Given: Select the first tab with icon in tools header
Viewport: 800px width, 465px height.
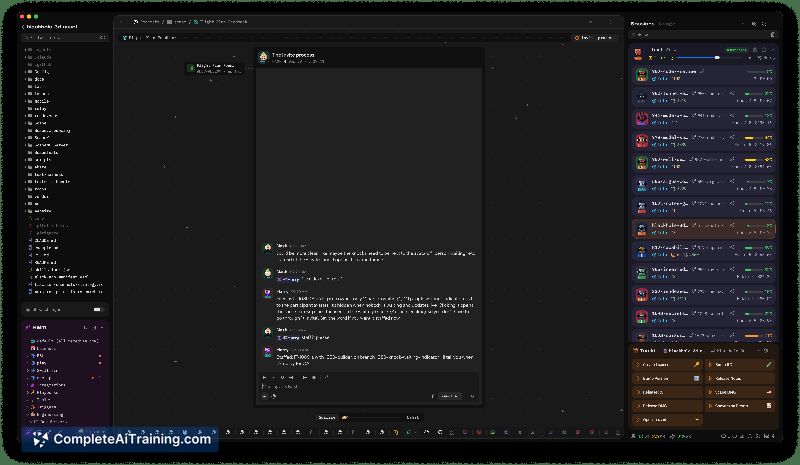Looking at the screenshot, I should (645, 351).
